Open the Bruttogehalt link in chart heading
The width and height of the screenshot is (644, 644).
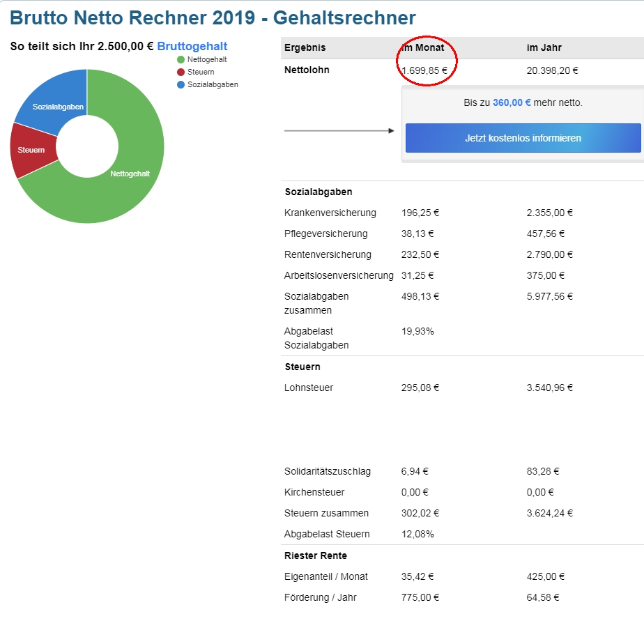click(x=192, y=47)
